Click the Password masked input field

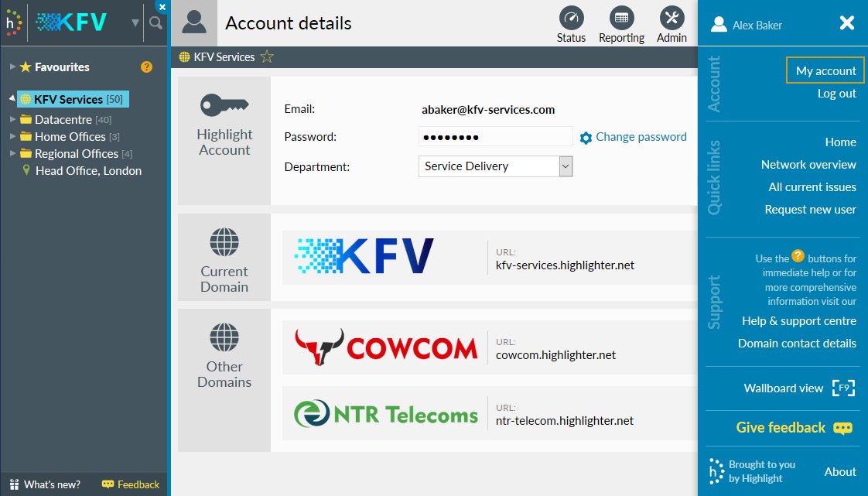(495, 136)
